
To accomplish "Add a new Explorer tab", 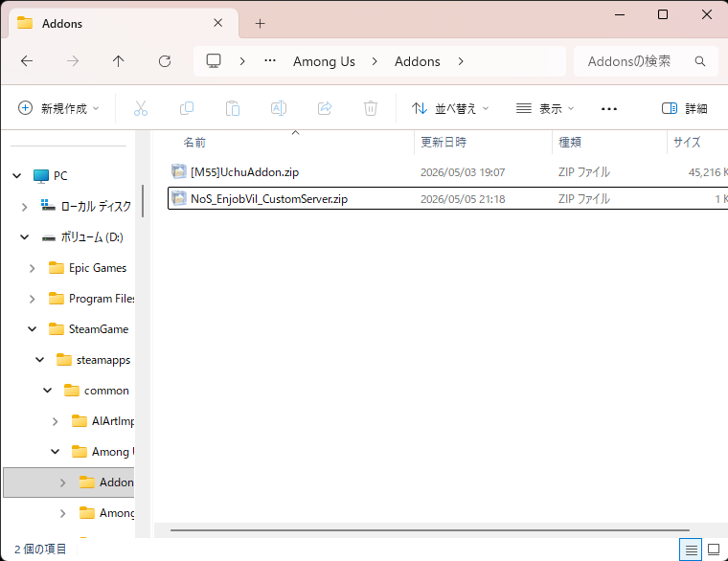I will click(x=260, y=23).
